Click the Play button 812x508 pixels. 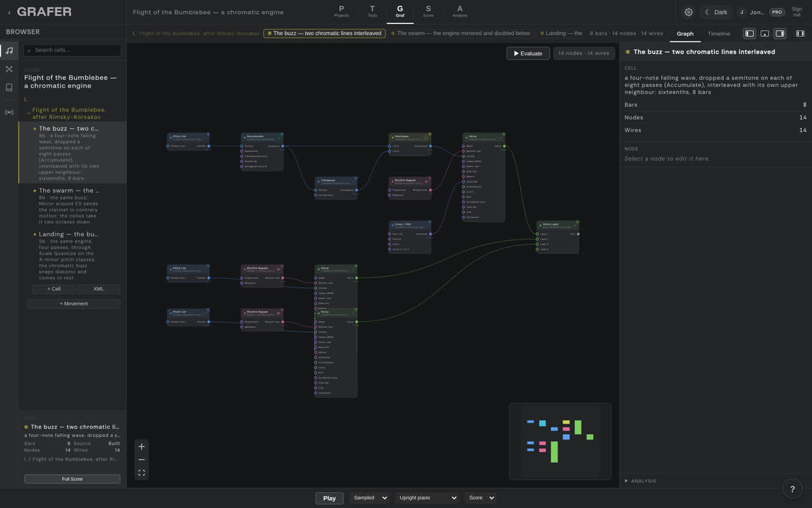pyautogui.click(x=329, y=498)
